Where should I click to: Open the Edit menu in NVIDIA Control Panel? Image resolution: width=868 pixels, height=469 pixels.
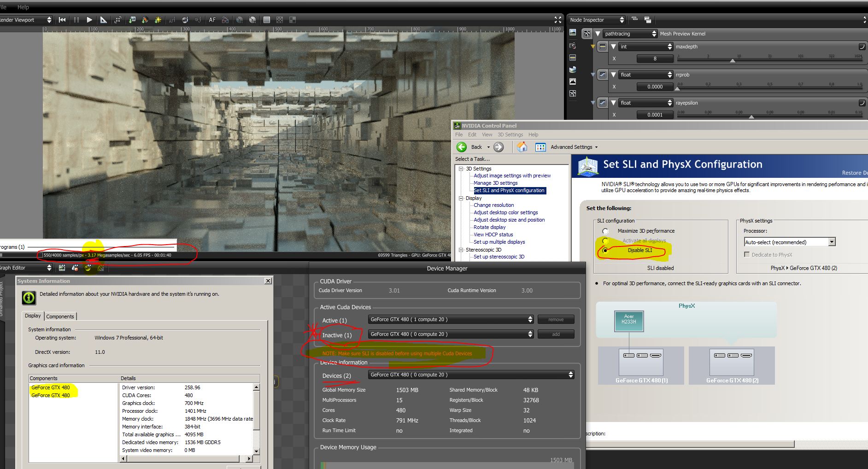point(472,135)
